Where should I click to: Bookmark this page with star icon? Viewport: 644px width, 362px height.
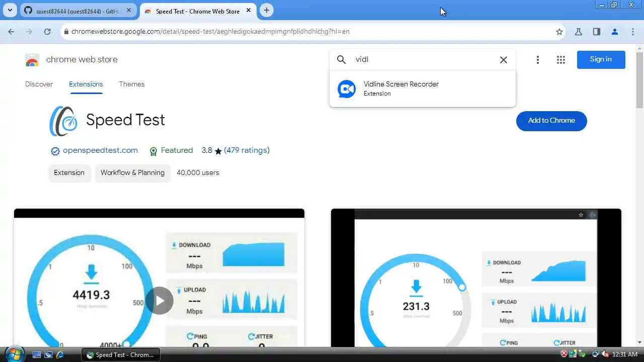coord(559,32)
